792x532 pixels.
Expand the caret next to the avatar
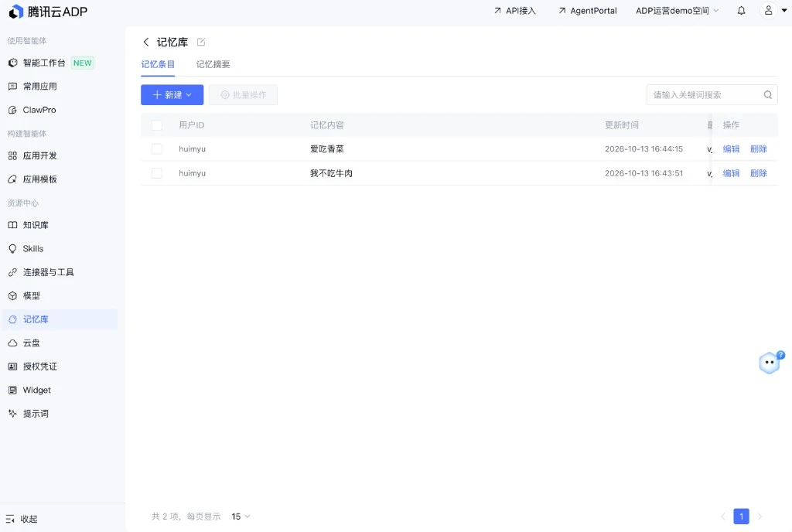tap(784, 10)
